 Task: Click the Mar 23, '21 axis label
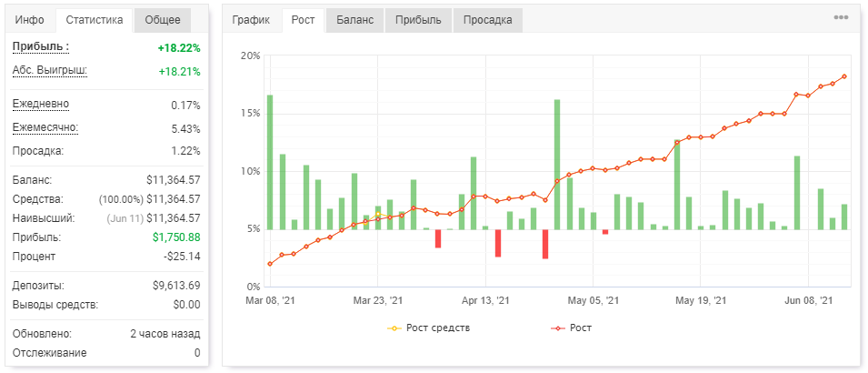(378, 301)
